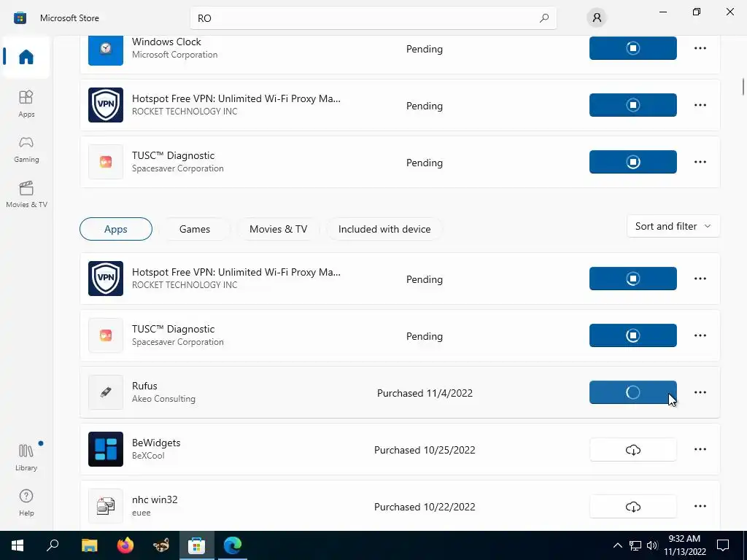Click Akeo Consulting publisher text
747x560 pixels.
point(163,399)
